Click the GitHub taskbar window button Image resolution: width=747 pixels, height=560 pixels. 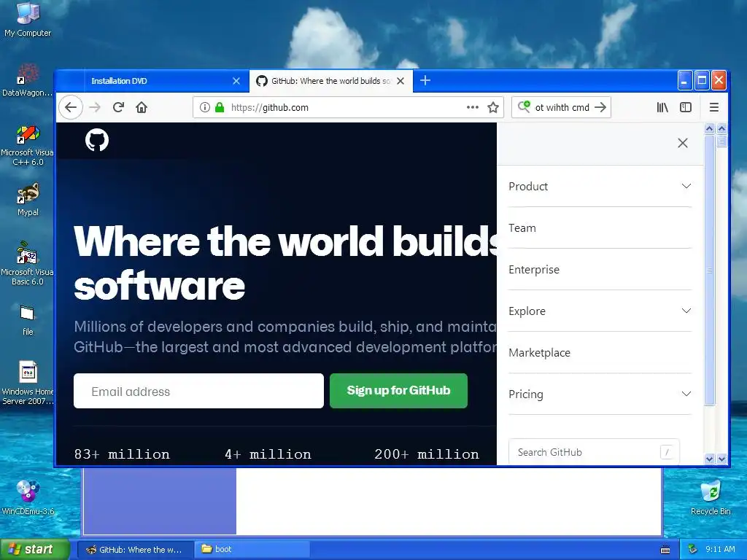tap(135, 550)
